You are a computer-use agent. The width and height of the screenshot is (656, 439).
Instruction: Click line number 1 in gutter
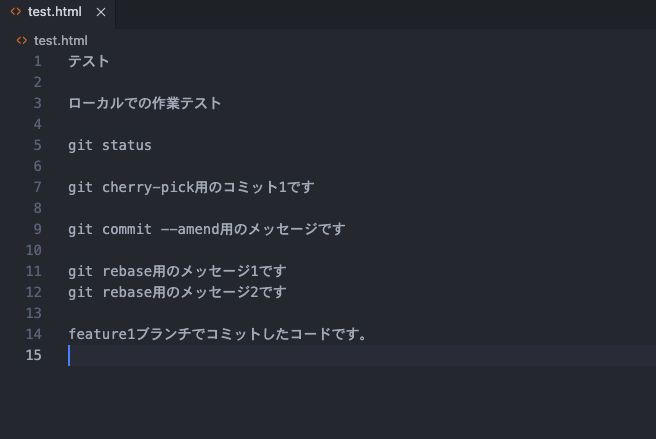pyautogui.click(x=38, y=62)
